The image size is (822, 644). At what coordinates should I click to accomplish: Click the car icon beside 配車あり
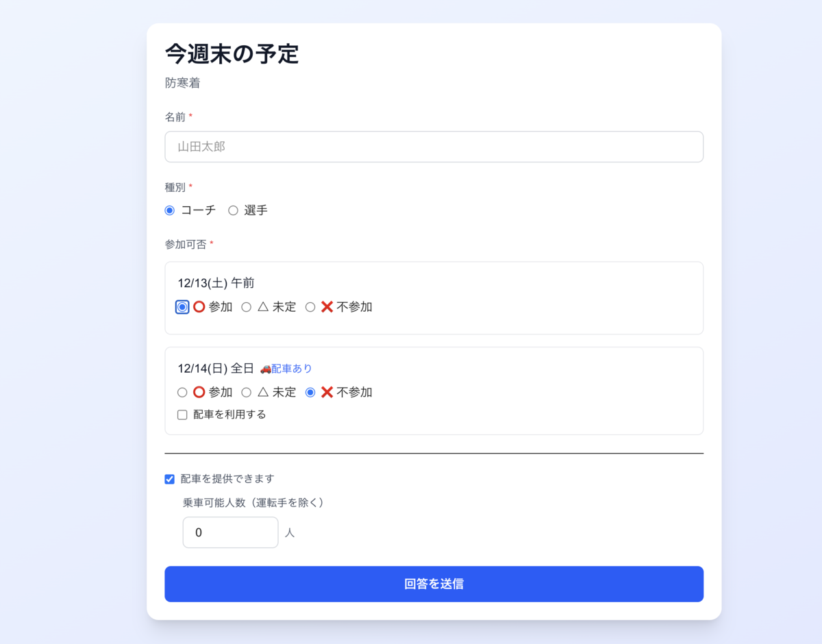click(266, 369)
